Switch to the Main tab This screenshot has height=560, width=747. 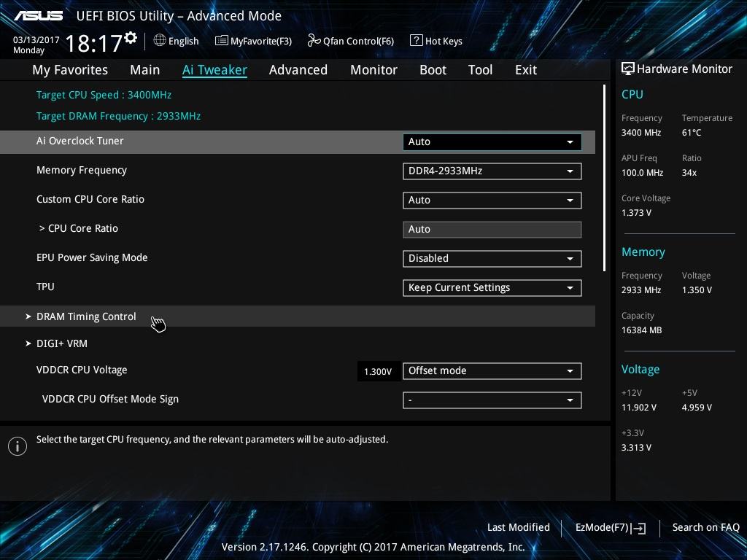[145, 70]
